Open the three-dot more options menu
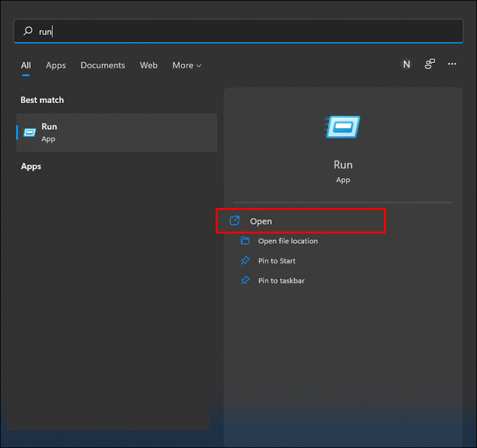 coord(452,64)
